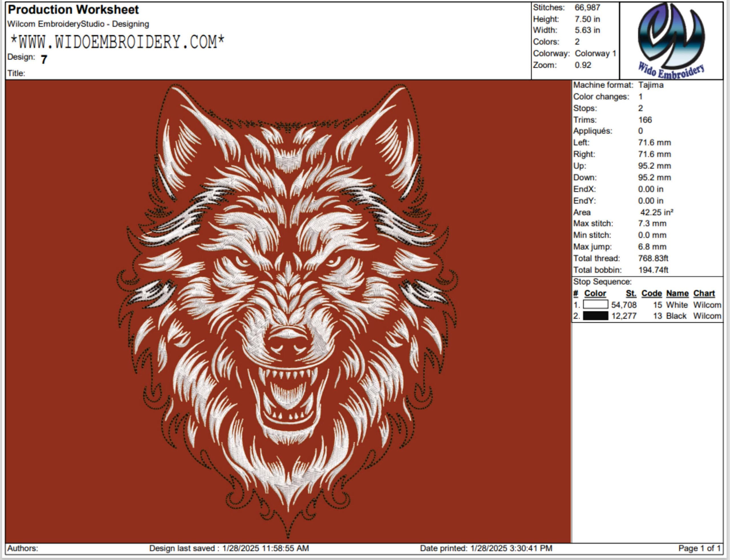Click the 'Chart' column header
Image resolution: width=730 pixels, height=560 pixels.
pos(704,293)
